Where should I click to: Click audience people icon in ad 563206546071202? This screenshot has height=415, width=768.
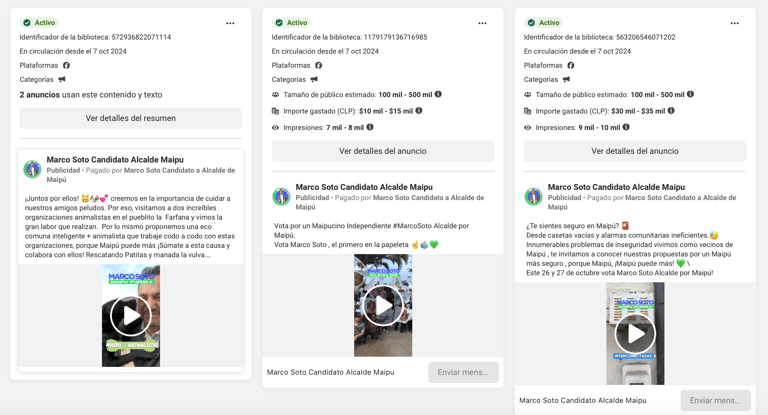click(528, 95)
